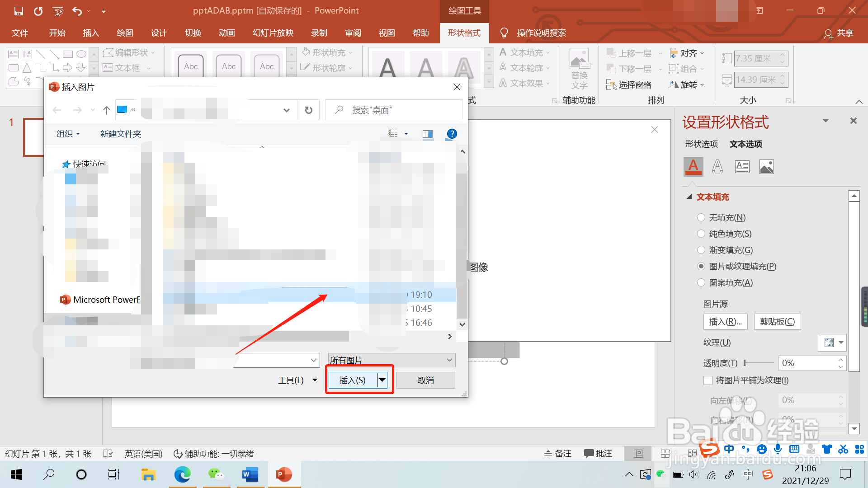
Task: Open the Organize menu dropdown
Action: (x=68, y=134)
